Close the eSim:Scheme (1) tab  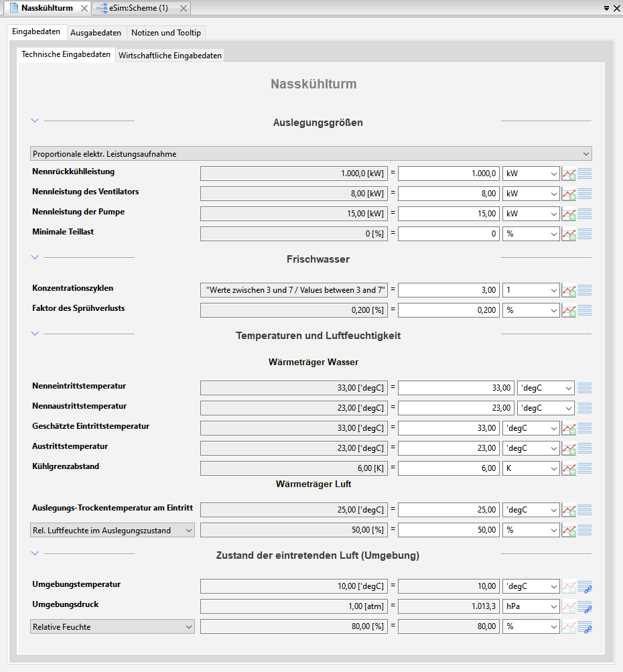point(184,9)
